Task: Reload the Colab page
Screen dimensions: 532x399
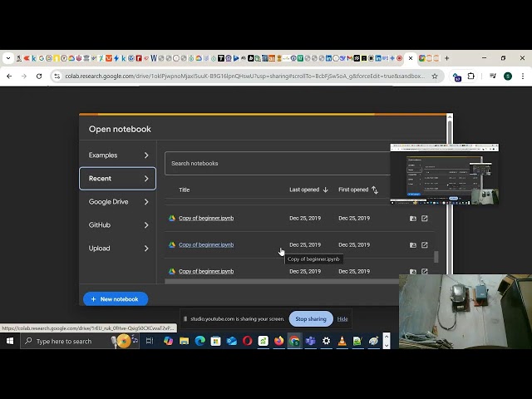Action: coord(39,76)
